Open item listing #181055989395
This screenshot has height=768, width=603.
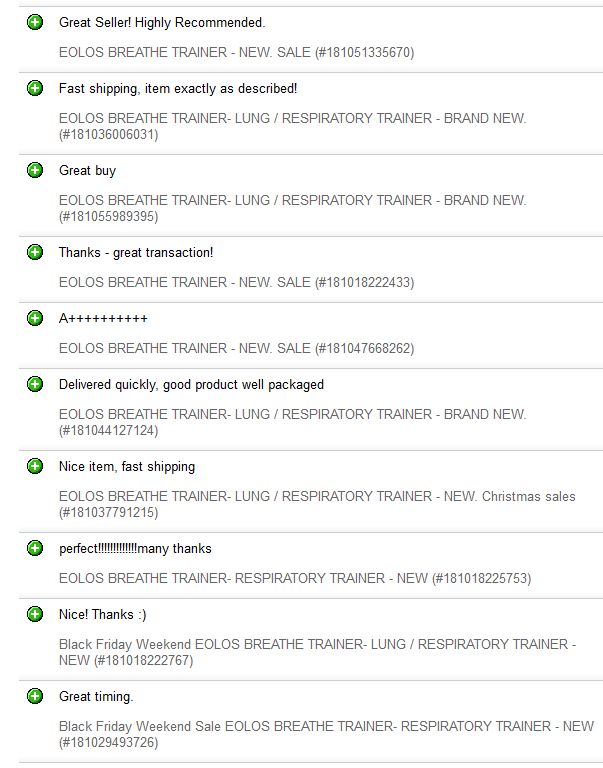point(292,208)
